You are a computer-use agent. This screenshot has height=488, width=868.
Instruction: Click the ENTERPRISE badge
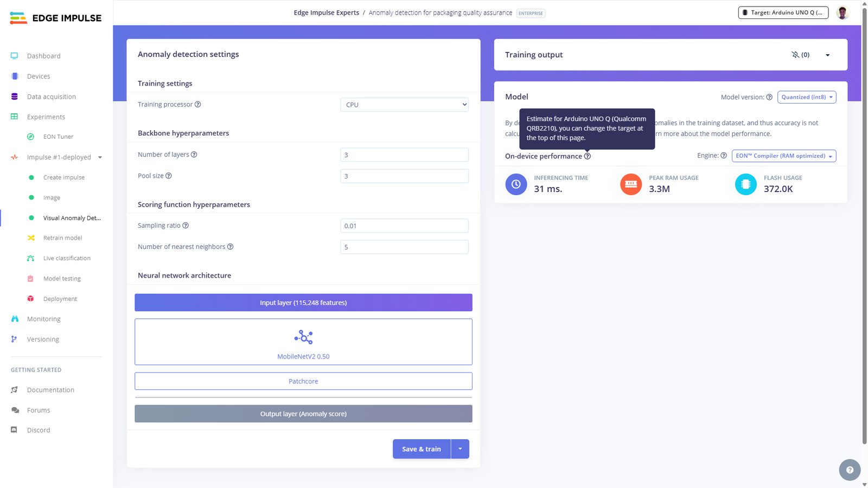(x=531, y=13)
